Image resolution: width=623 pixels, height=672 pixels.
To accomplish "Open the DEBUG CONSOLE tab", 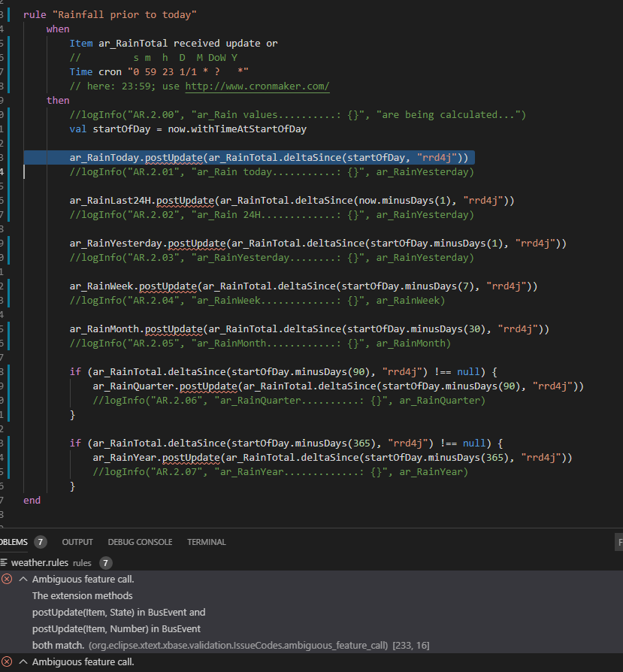I will tap(140, 542).
